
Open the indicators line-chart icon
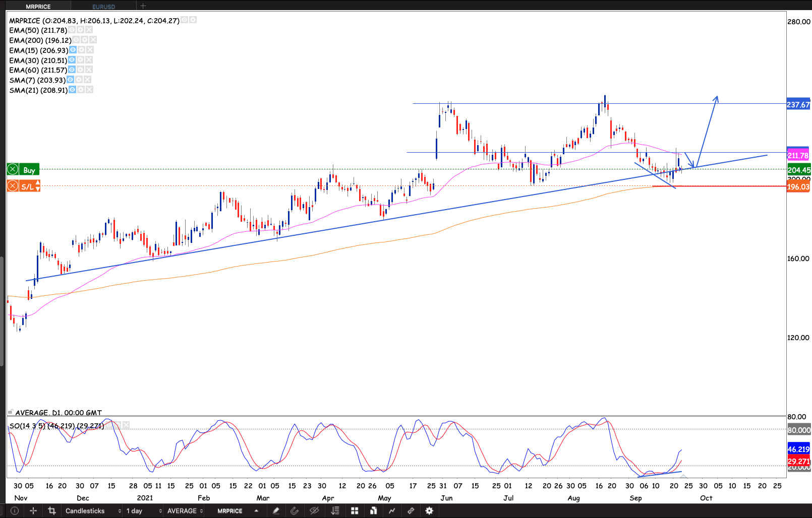click(392, 511)
